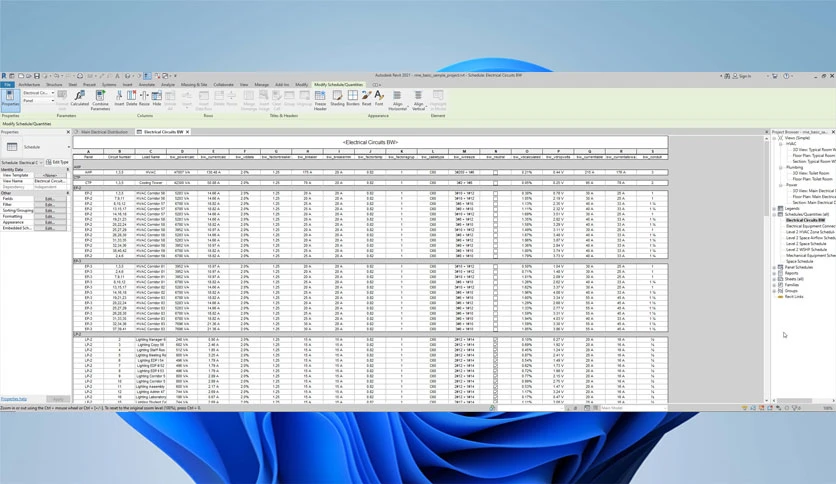
Task: Open the Shading tool
Action: [337, 99]
